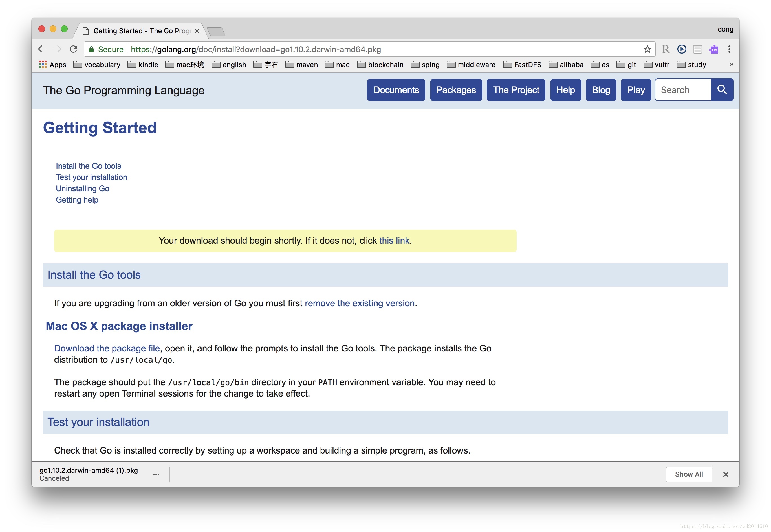Image resolution: width=771 pixels, height=532 pixels.
Task: Open the mac环境 bookmarks folder
Action: [185, 65]
